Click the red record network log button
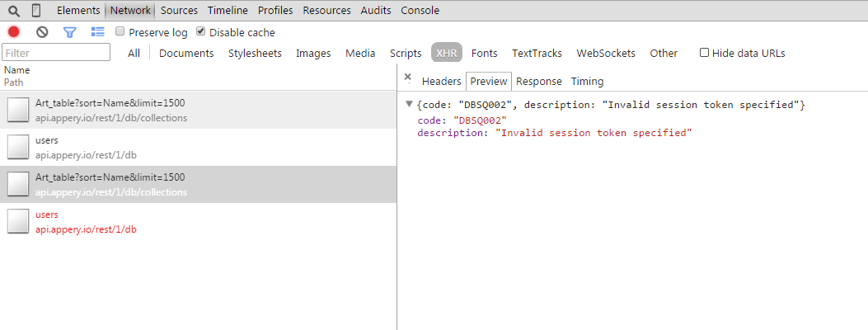Viewport: 868px width, 330px height. (14, 32)
